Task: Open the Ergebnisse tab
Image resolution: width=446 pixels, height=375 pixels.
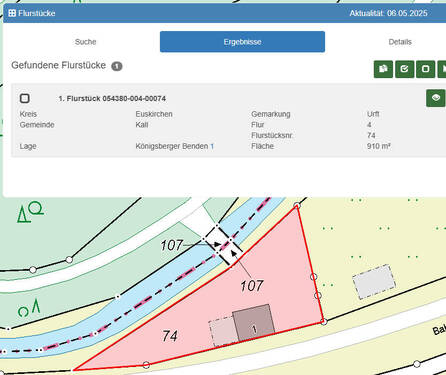Action: pos(242,42)
